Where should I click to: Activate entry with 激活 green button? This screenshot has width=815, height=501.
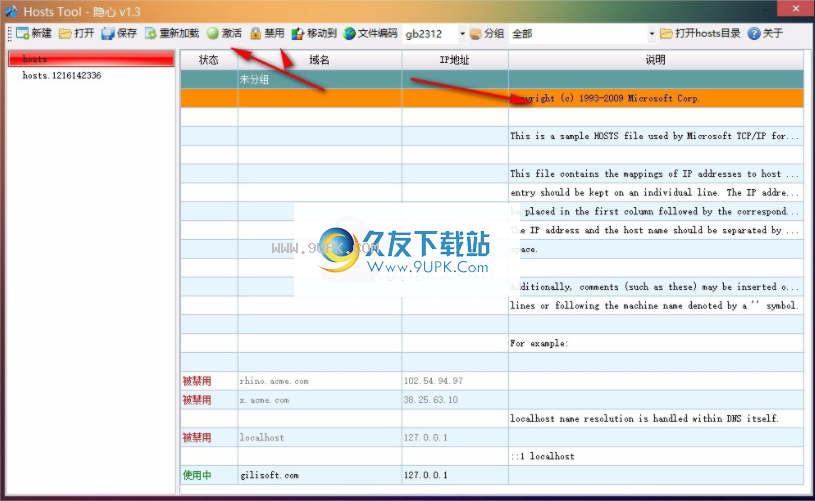(x=224, y=34)
